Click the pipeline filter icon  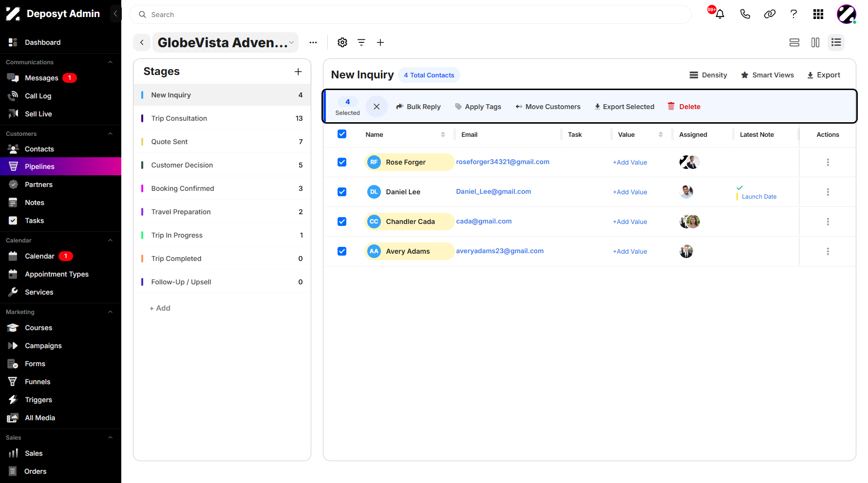(x=361, y=42)
